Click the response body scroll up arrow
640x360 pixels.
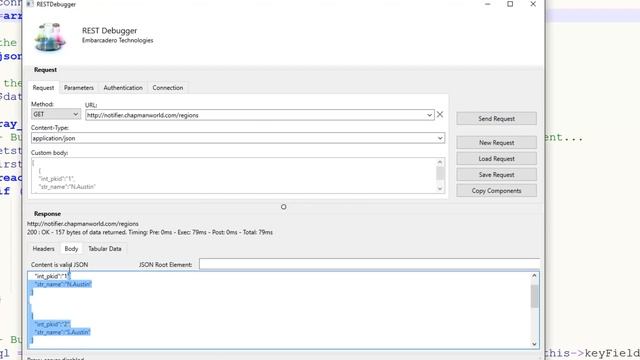(x=534, y=276)
